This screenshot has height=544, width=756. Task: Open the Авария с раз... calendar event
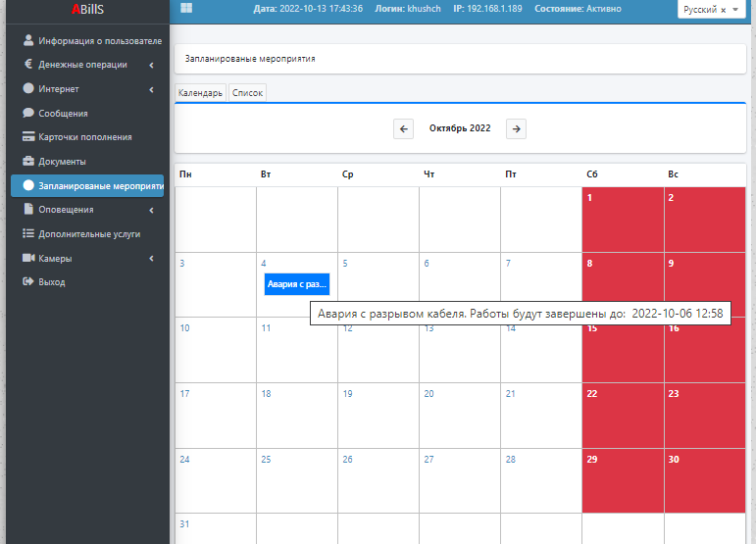pyautogui.click(x=297, y=284)
